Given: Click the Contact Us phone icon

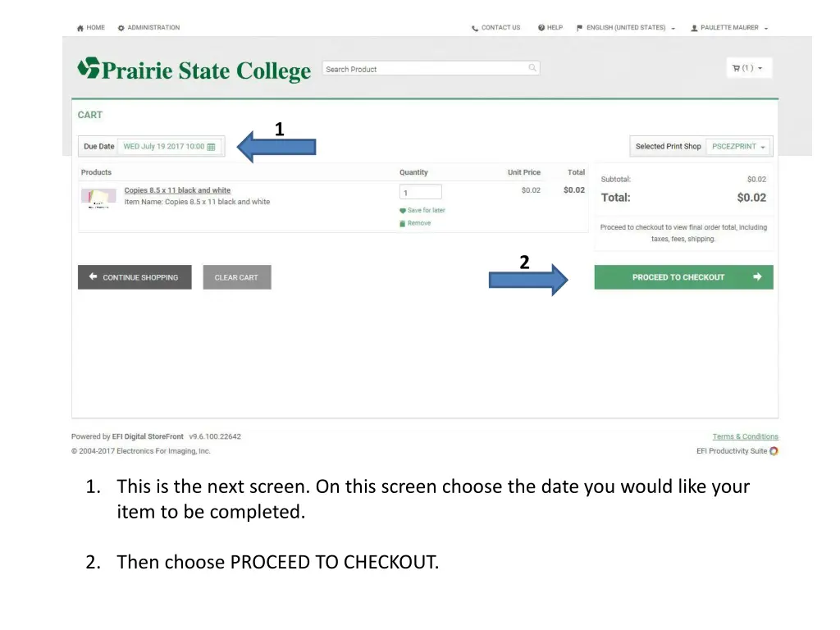Looking at the screenshot, I should 475,29.
